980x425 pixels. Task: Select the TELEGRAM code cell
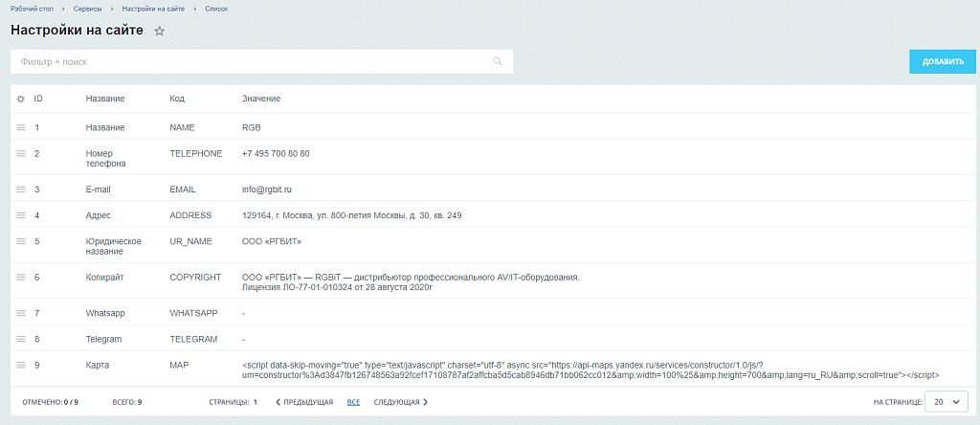193,339
